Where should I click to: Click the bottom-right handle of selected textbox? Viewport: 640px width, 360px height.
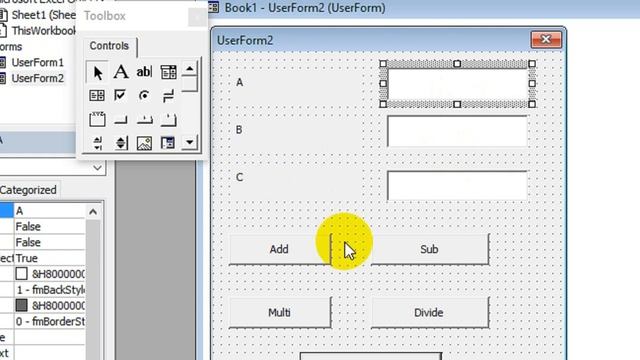[x=532, y=104]
